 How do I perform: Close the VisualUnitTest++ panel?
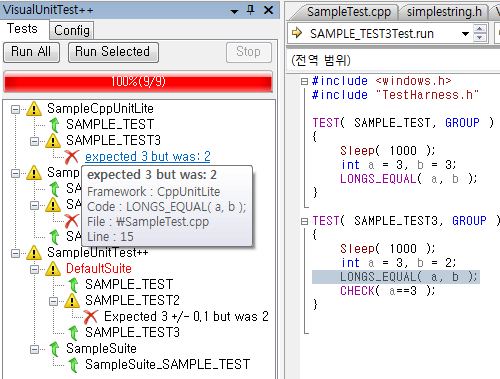(268, 10)
